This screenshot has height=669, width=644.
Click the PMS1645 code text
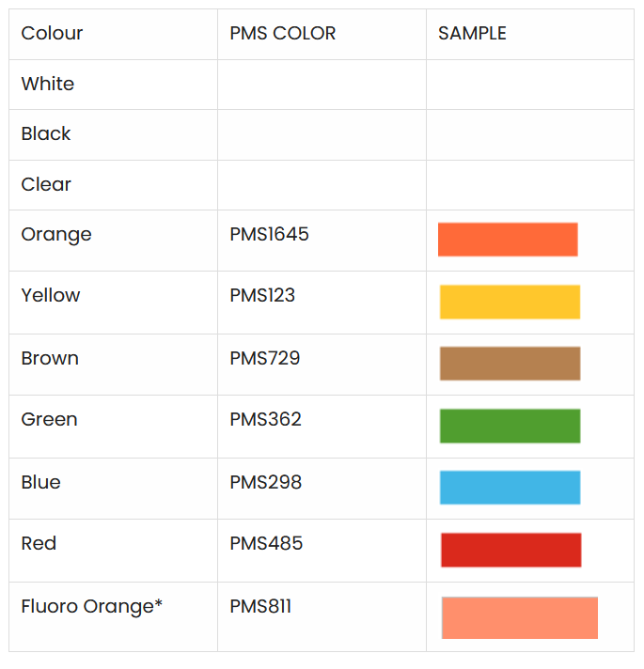point(269,234)
